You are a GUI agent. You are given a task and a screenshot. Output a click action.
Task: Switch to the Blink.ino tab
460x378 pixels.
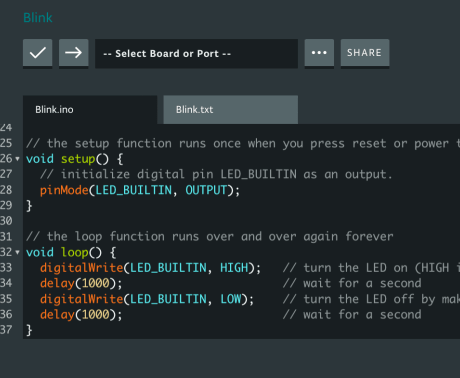point(90,110)
